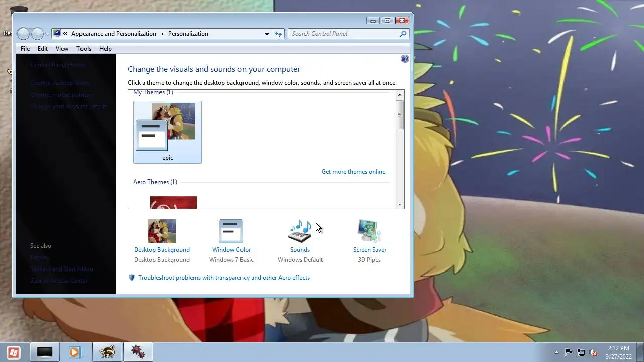Open the Screen Saver text link
Screen dimensions: 644x362
(370, 250)
